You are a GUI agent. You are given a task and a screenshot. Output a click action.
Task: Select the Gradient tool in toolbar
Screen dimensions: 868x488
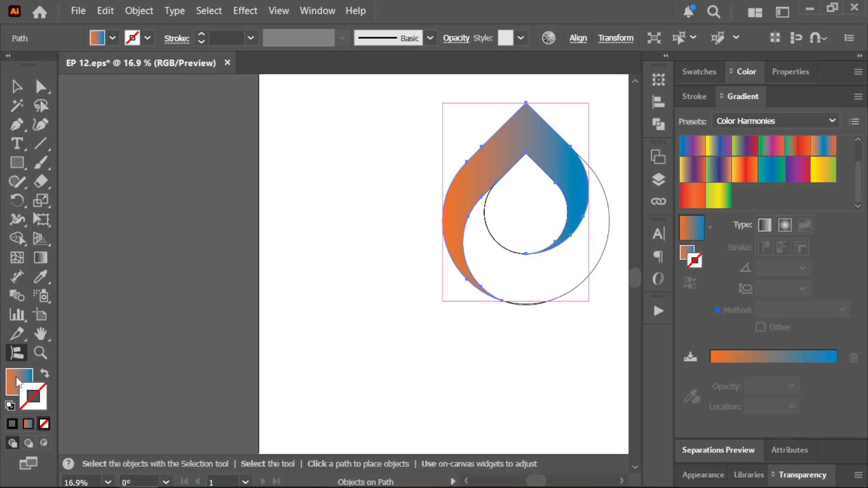pyautogui.click(x=41, y=258)
